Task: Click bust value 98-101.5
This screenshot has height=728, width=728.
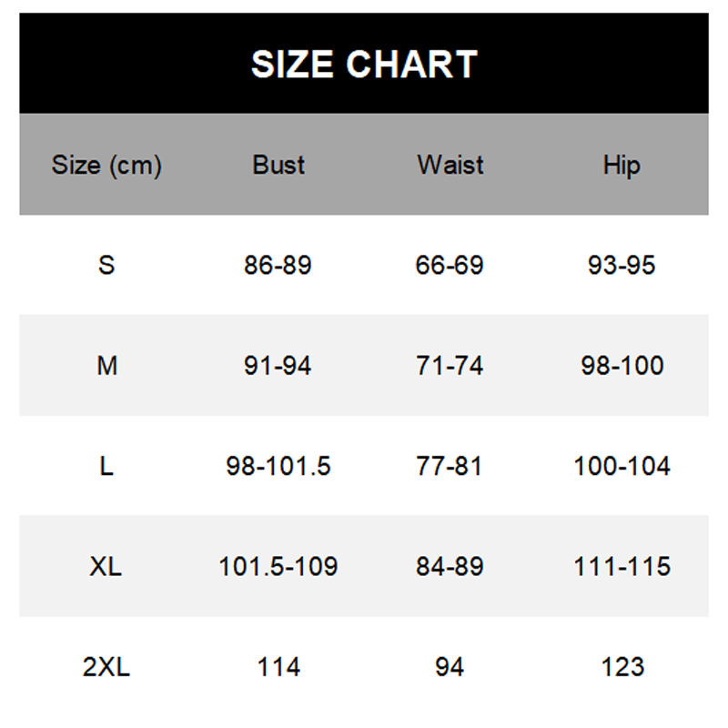Action: [278, 467]
